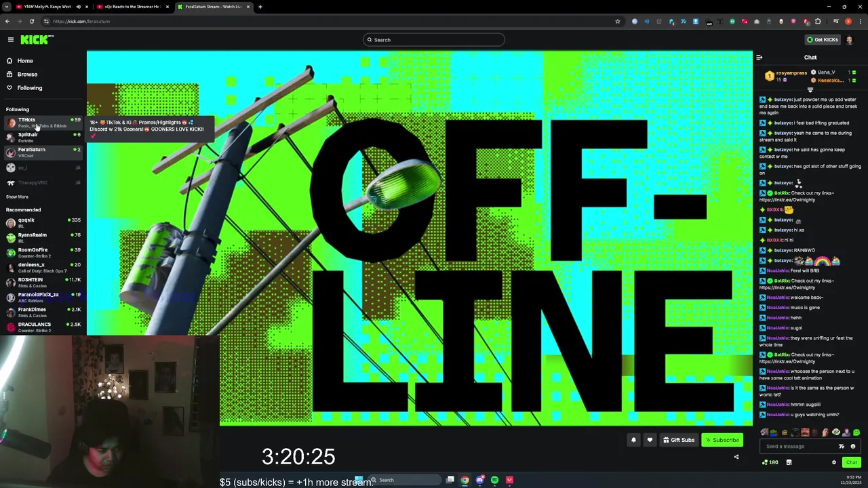Click the Windows taskbar search box
This screenshot has width=868, height=488.
404,480
